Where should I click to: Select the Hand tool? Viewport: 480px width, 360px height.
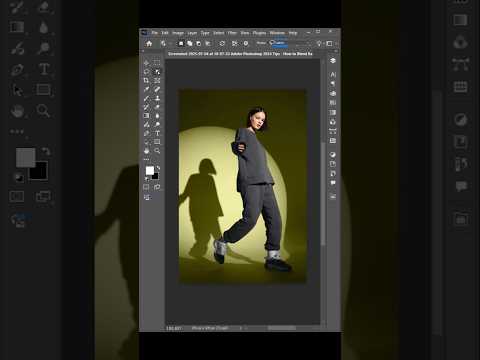(x=146, y=151)
